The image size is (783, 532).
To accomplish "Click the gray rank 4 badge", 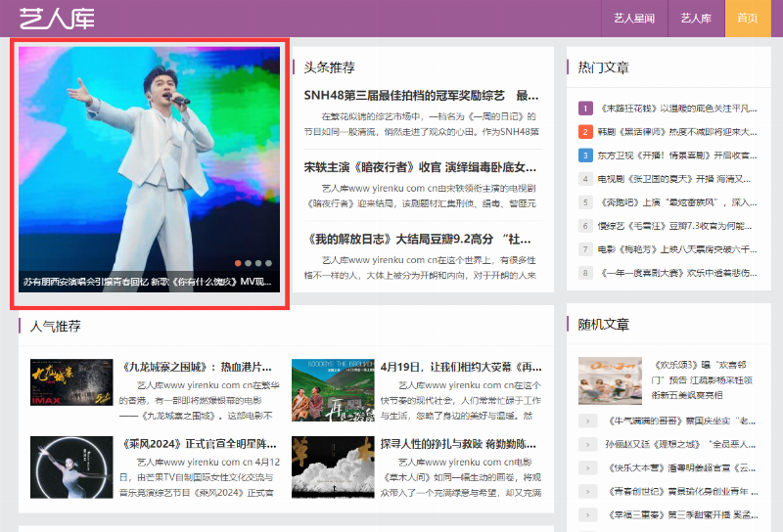I will [585, 179].
